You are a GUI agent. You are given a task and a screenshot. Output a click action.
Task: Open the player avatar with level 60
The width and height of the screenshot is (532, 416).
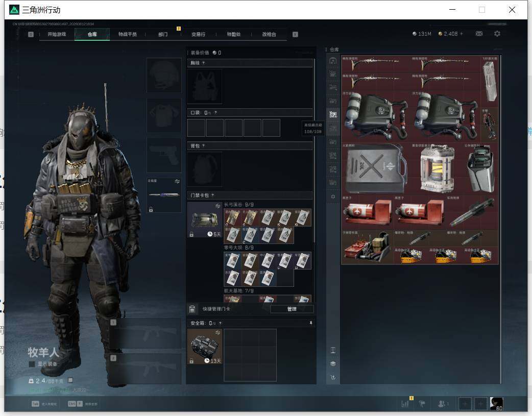tap(496, 404)
